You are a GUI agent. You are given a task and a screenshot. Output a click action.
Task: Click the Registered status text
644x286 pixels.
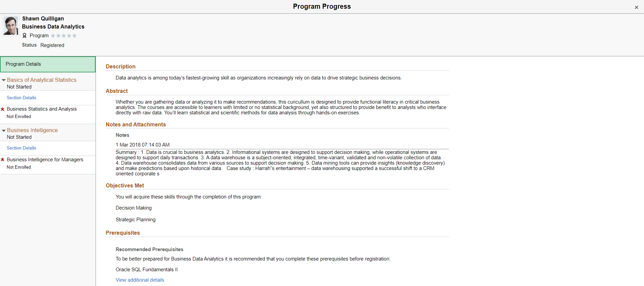click(x=52, y=45)
